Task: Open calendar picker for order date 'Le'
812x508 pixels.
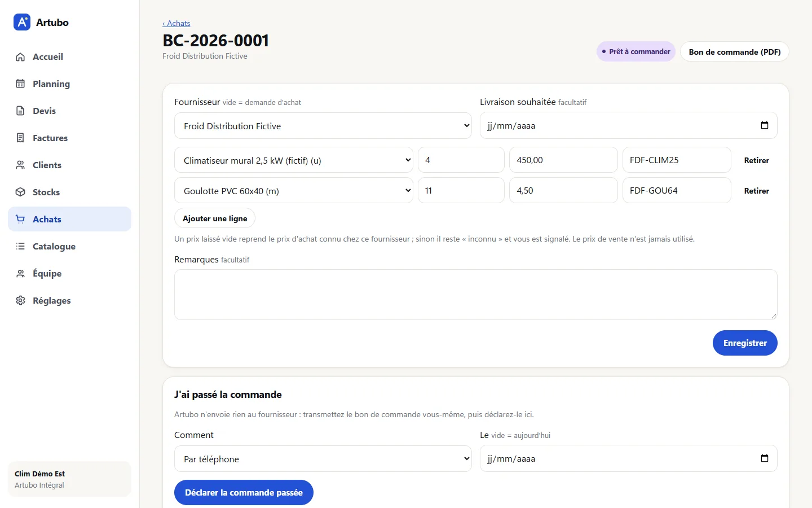Action: (x=765, y=458)
